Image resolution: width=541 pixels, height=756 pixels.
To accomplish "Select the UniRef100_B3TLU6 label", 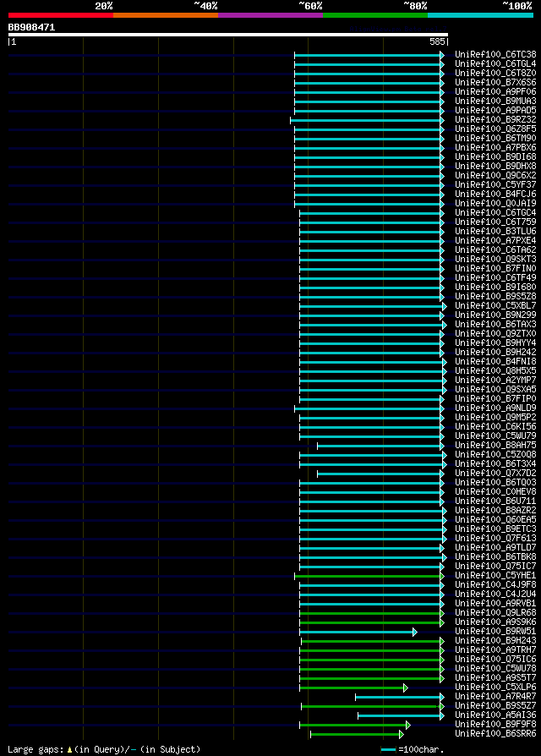I will pyautogui.click(x=495, y=231).
